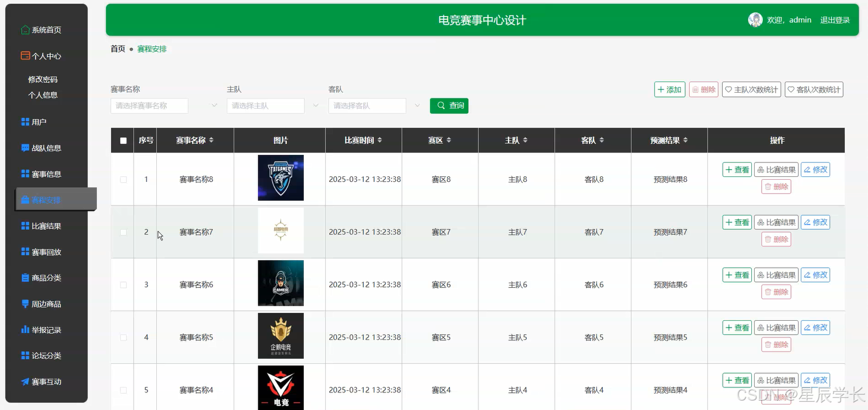Sort by 预测结果 column arrows

pyautogui.click(x=685, y=141)
